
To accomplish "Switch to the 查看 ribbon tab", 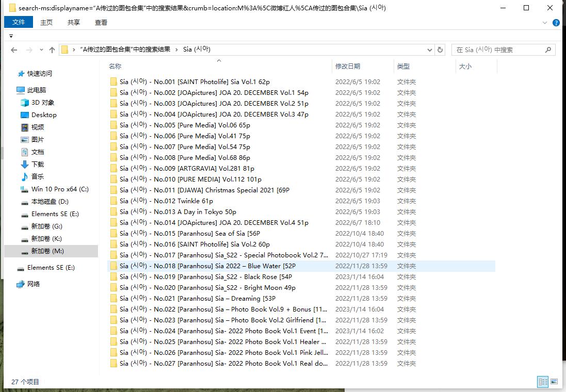I will pos(101,22).
